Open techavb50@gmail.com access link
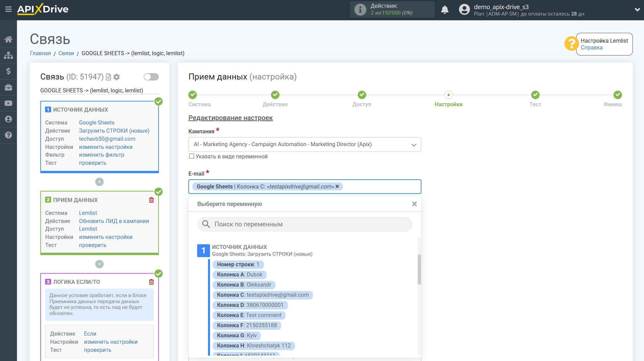 point(107,139)
